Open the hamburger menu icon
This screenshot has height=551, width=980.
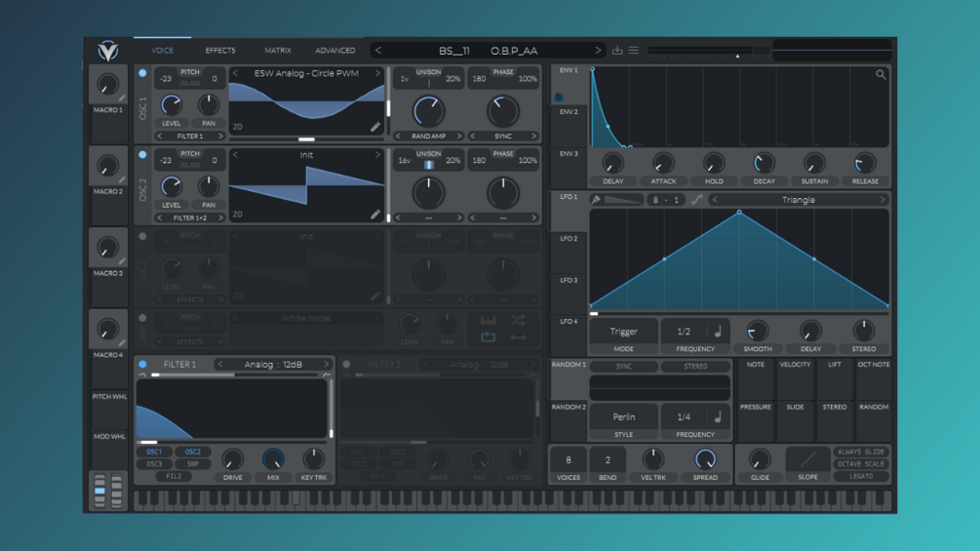pos(634,51)
